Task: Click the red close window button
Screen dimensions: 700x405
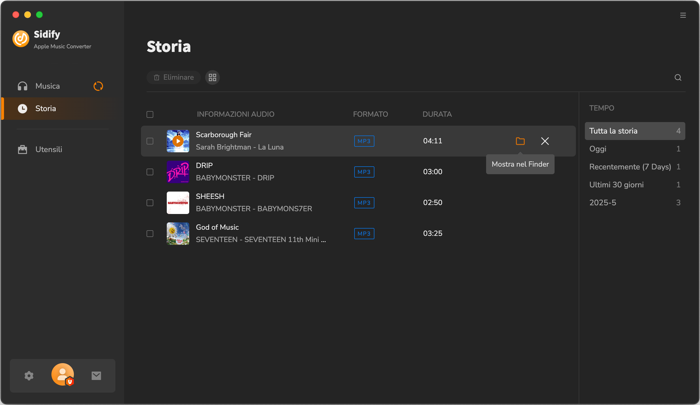Action: pyautogui.click(x=16, y=15)
